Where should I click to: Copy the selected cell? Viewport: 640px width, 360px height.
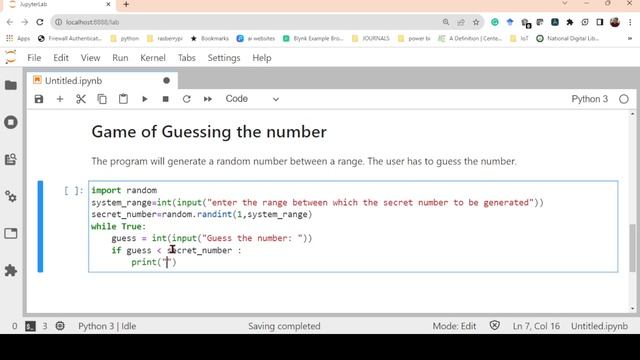[102, 99]
